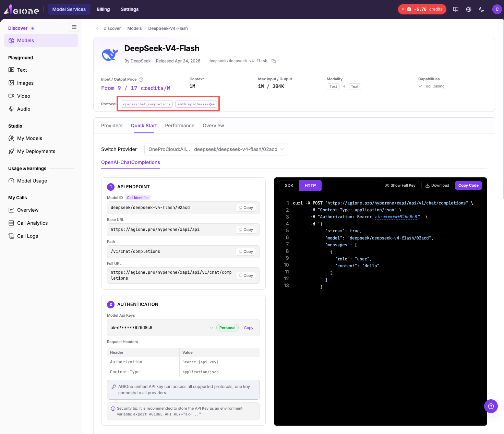504x434 pixels.
Task: Open the negative credits balance badge
Action: point(422,9)
